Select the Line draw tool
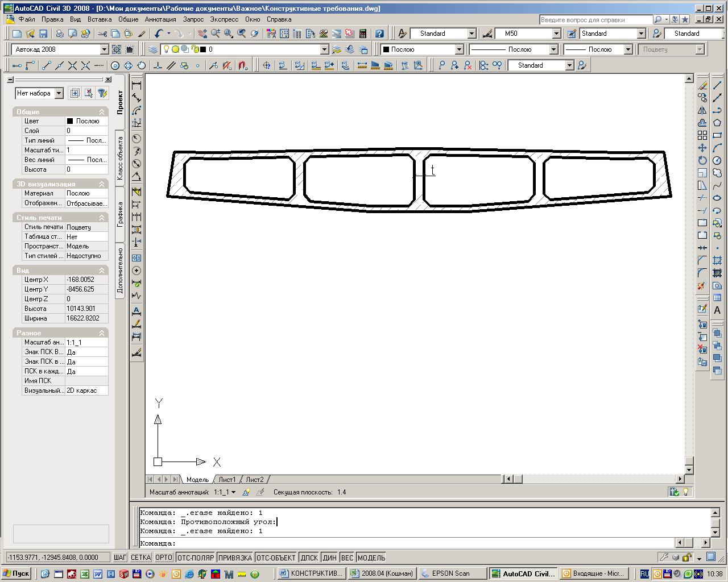728x582 pixels. [717, 85]
